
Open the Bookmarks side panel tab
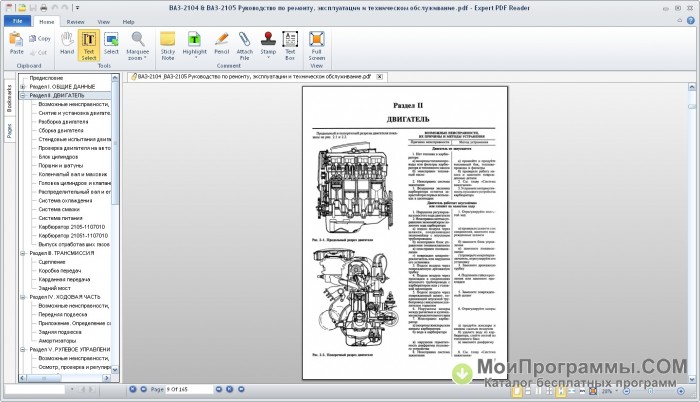click(9, 98)
